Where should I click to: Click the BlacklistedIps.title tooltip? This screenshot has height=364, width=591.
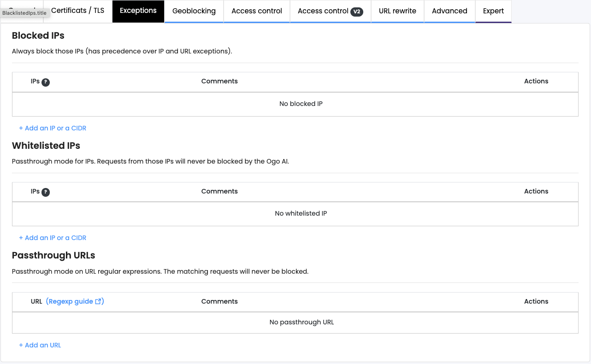click(24, 13)
